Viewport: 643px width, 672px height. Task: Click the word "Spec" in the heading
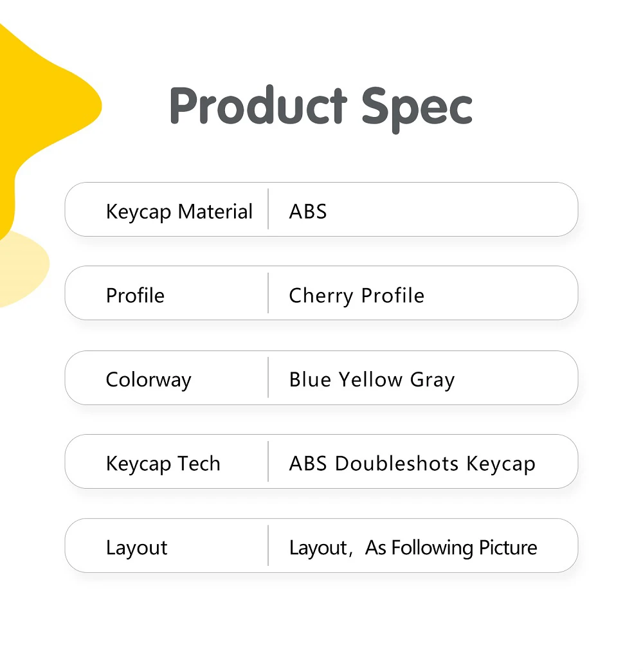point(417,107)
